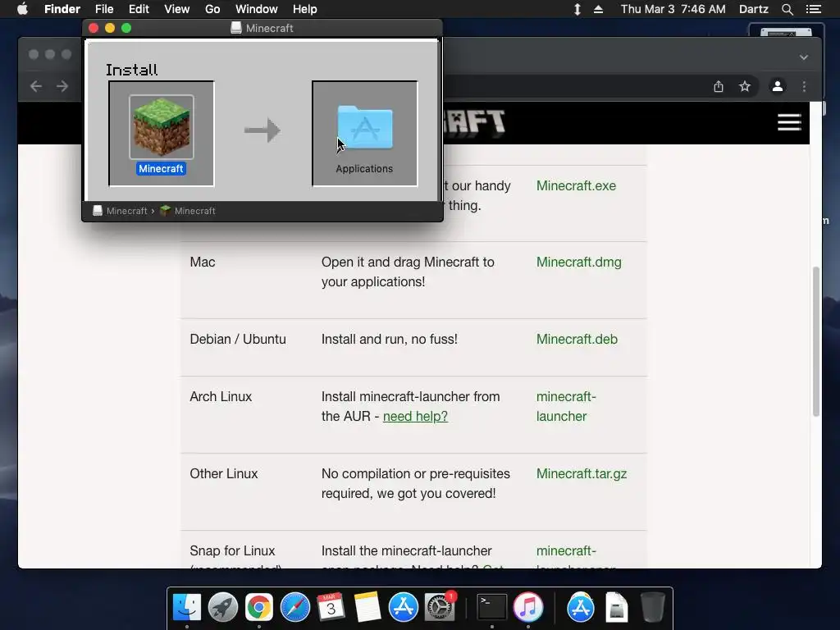Click the eject icon in menu bar
This screenshot has height=630, width=840.
click(x=598, y=9)
